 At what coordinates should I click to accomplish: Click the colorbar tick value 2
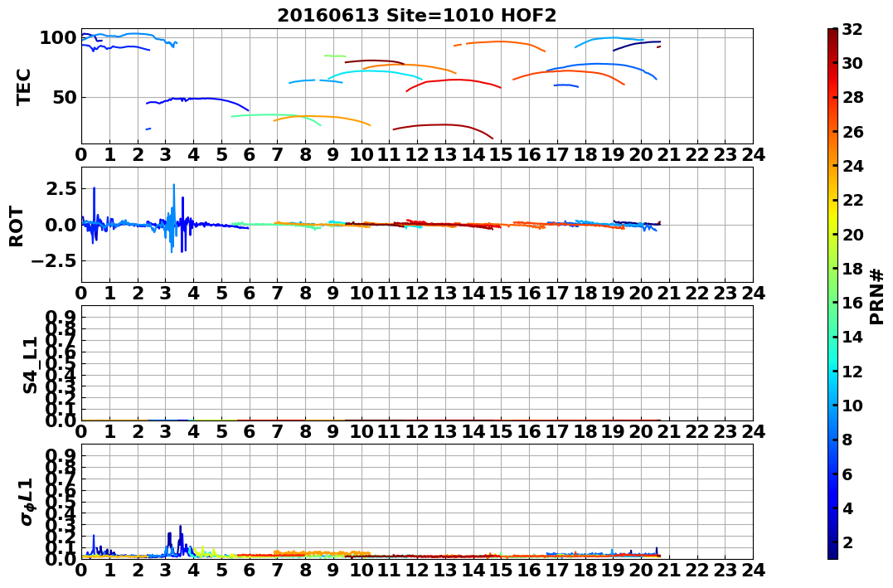click(847, 542)
